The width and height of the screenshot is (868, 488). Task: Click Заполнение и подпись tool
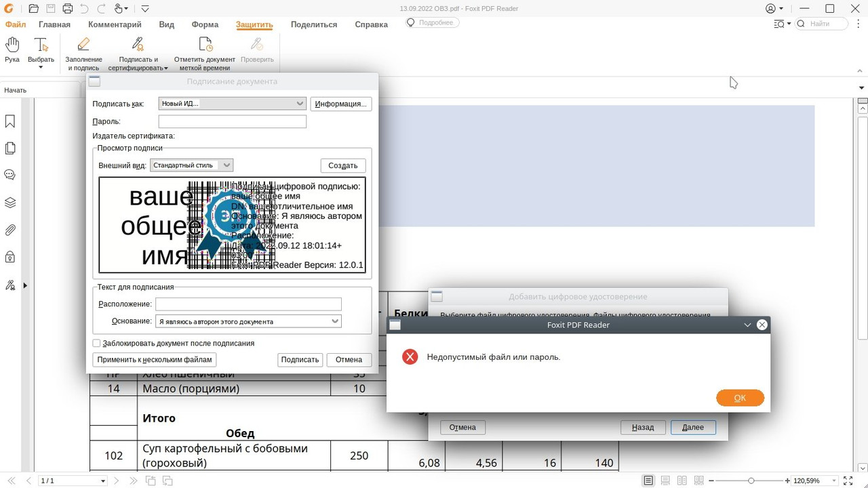[x=83, y=54]
